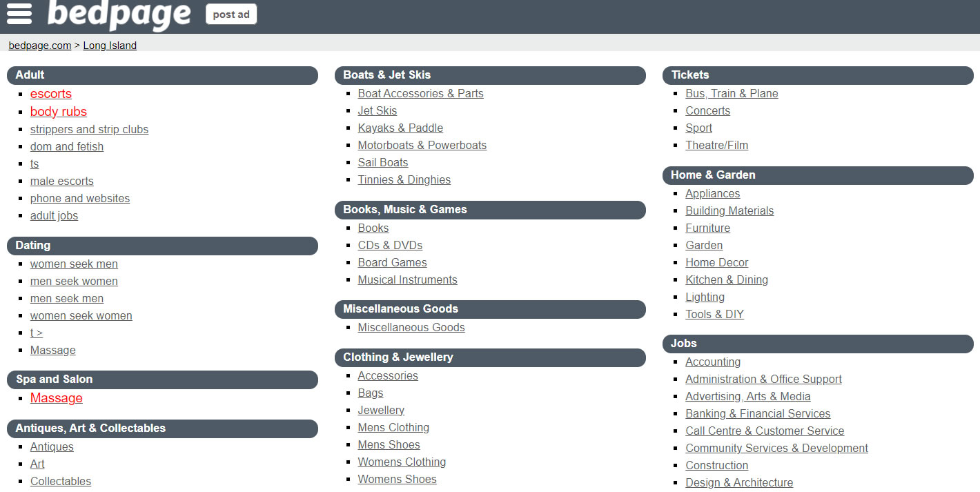This screenshot has height=492, width=980.
Task: Click Miscellaneous Goods section header
Action: [490, 309]
